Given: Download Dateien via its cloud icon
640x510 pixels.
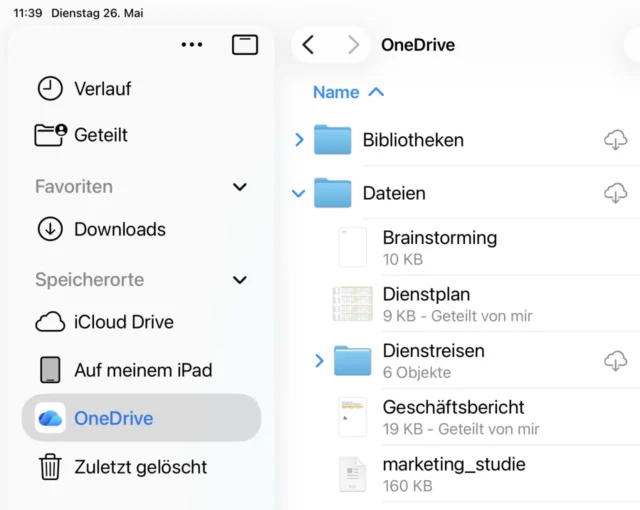Looking at the screenshot, I should pyautogui.click(x=616, y=193).
